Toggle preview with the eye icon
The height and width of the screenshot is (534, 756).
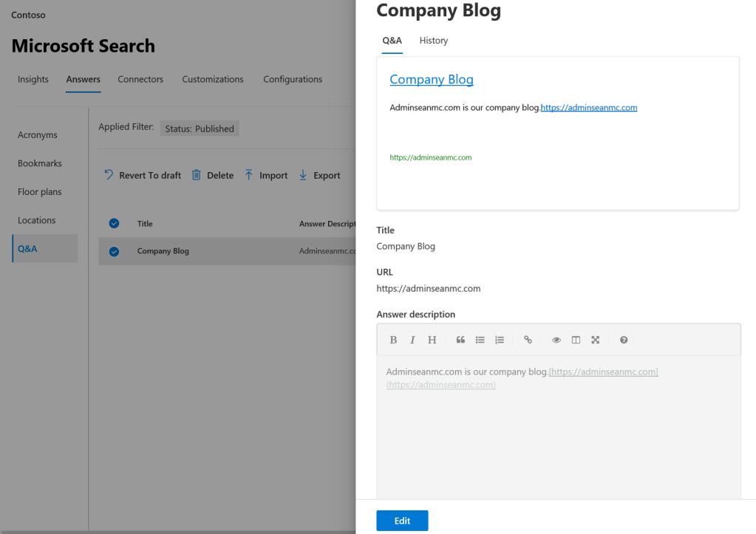click(x=556, y=340)
